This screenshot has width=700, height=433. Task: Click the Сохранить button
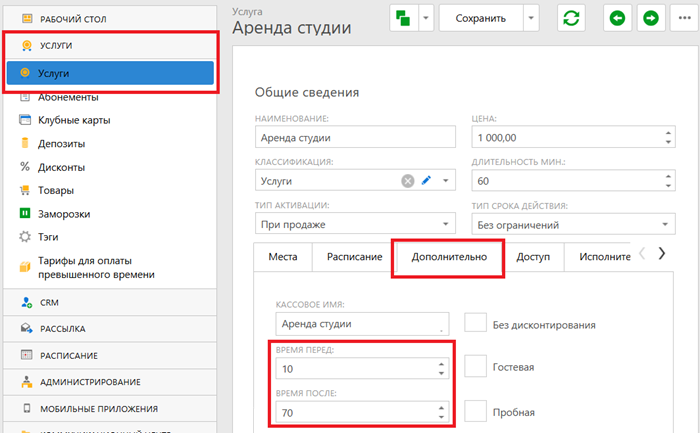(481, 18)
